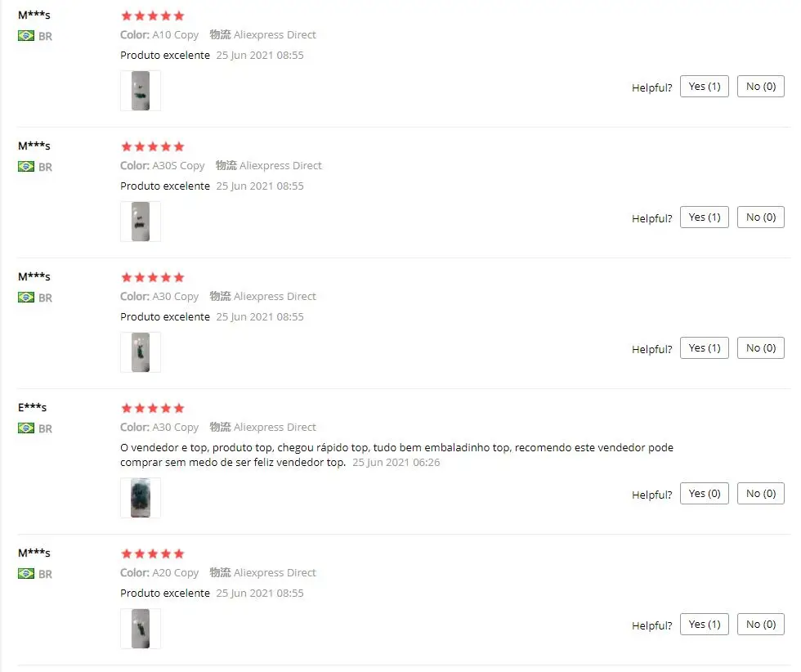This screenshot has width=801, height=672.
Task: Click Yes (0) on E***s review
Action: tap(705, 494)
